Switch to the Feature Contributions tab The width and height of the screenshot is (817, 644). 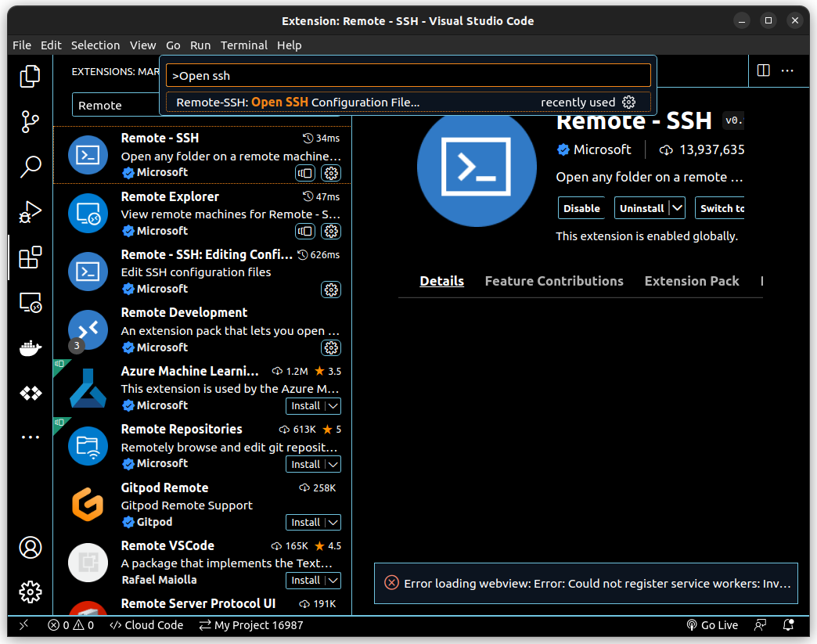pyautogui.click(x=554, y=280)
